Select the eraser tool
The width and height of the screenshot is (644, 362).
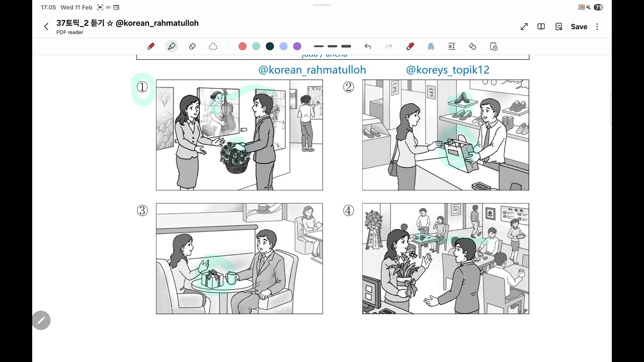192,46
